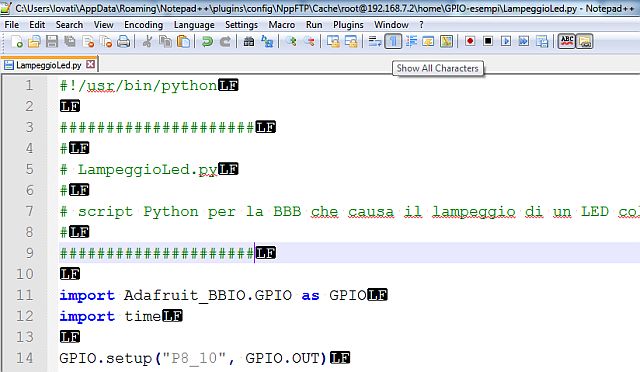Click the Save Recorded Macro icon

point(542,41)
